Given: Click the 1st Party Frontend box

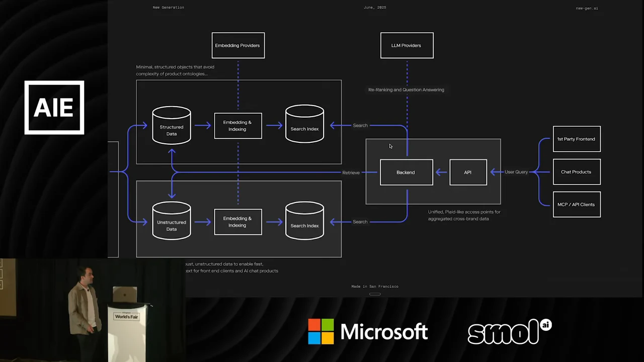Looking at the screenshot, I should (x=577, y=139).
